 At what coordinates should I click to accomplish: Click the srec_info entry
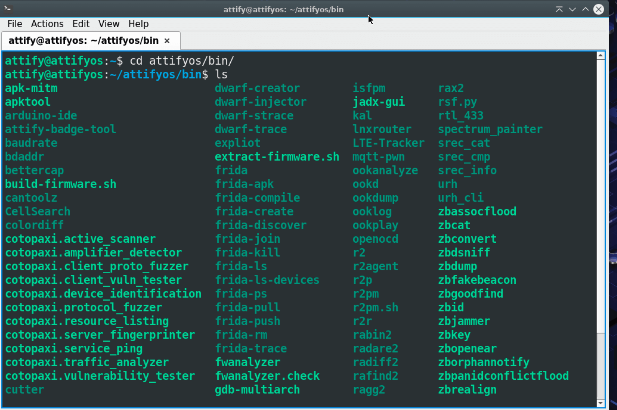(467, 170)
